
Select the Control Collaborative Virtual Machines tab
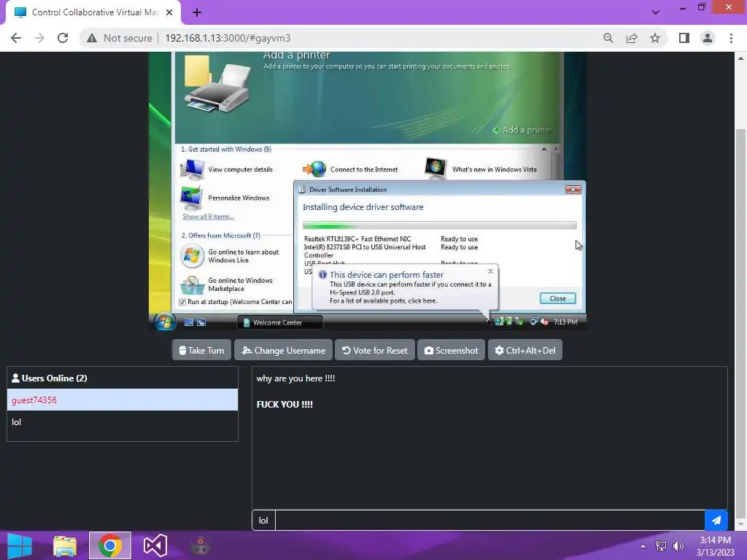(x=93, y=12)
